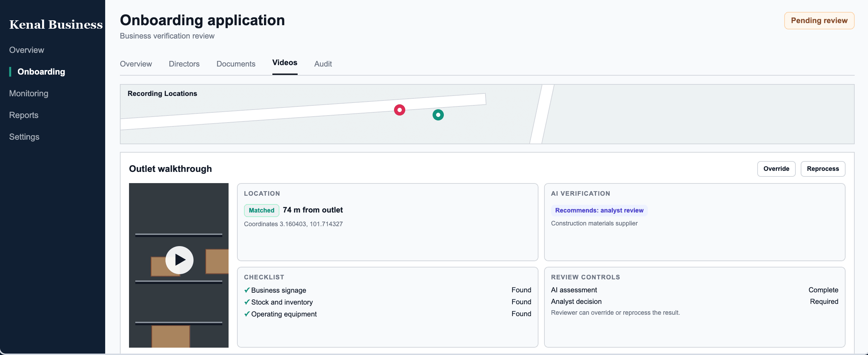Click the Stock and inventory checkmark icon

tap(247, 302)
